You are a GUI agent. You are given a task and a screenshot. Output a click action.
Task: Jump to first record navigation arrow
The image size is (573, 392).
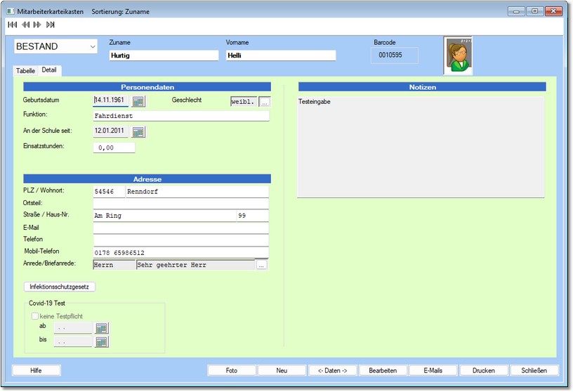click(x=12, y=25)
